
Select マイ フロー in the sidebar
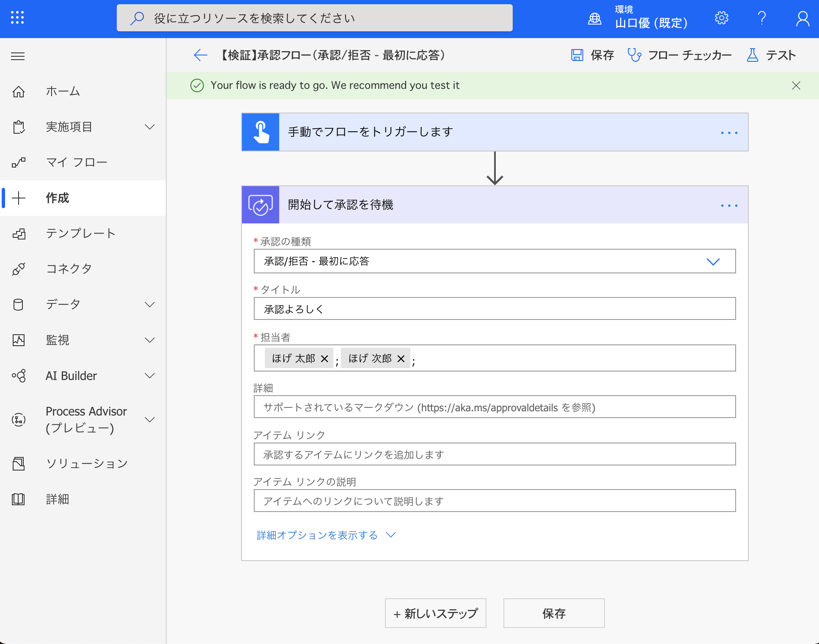(x=76, y=162)
